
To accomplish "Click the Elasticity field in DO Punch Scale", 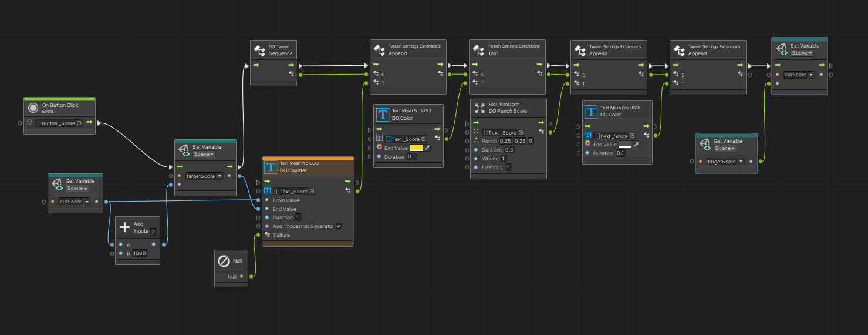I will tap(508, 168).
